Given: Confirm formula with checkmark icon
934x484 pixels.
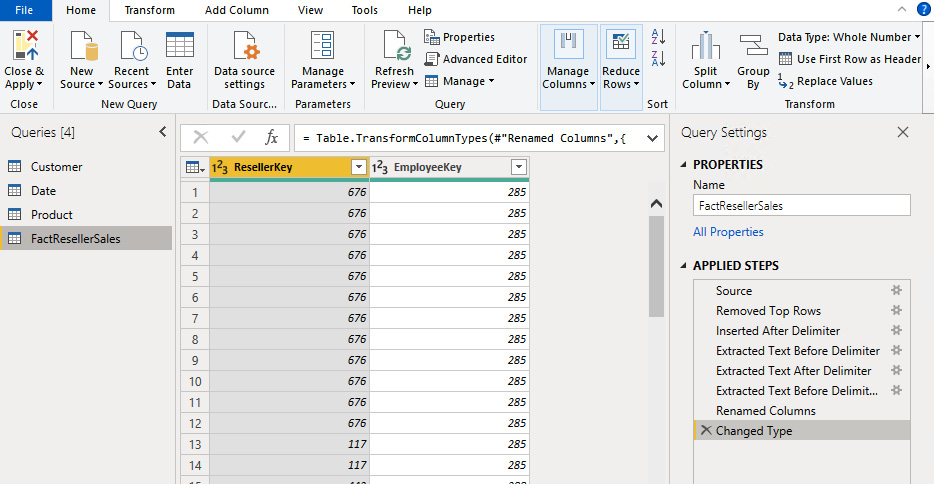Looking at the screenshot, I should 238,138.
